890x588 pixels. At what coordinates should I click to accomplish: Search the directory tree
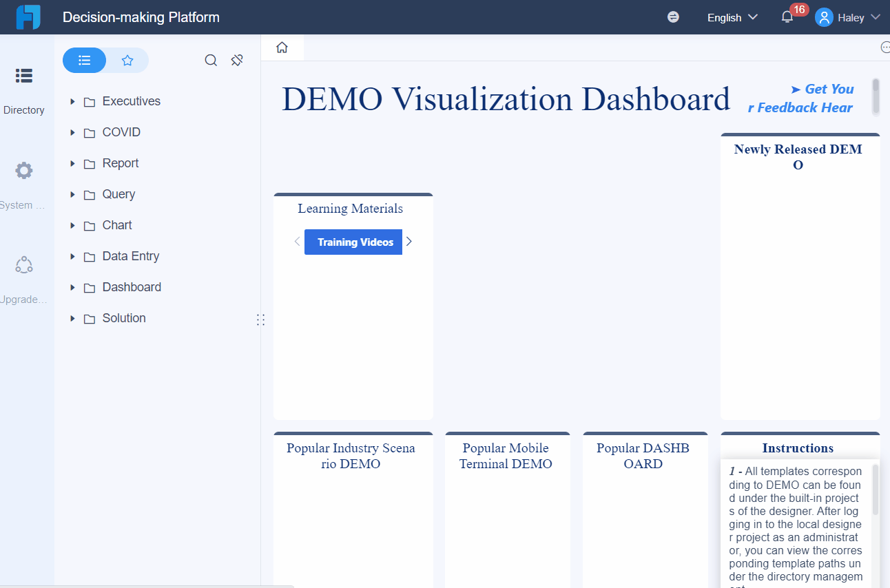pyautogui.click(x=211, y=60)
